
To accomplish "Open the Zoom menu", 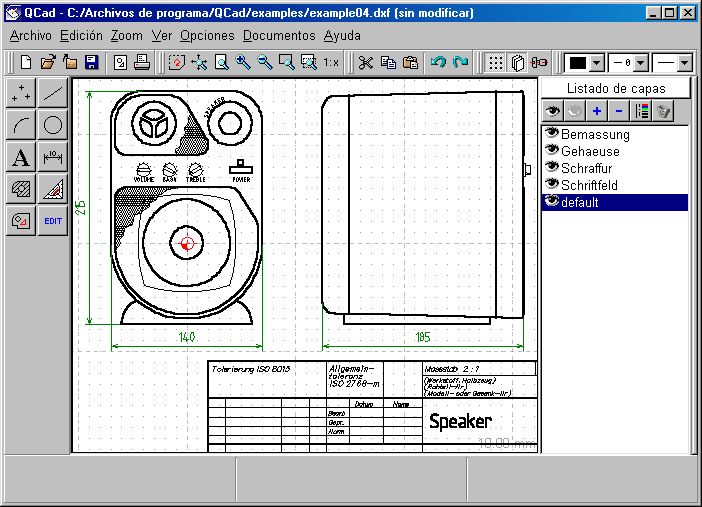I will pyautogui.click(x=127, y=35).
